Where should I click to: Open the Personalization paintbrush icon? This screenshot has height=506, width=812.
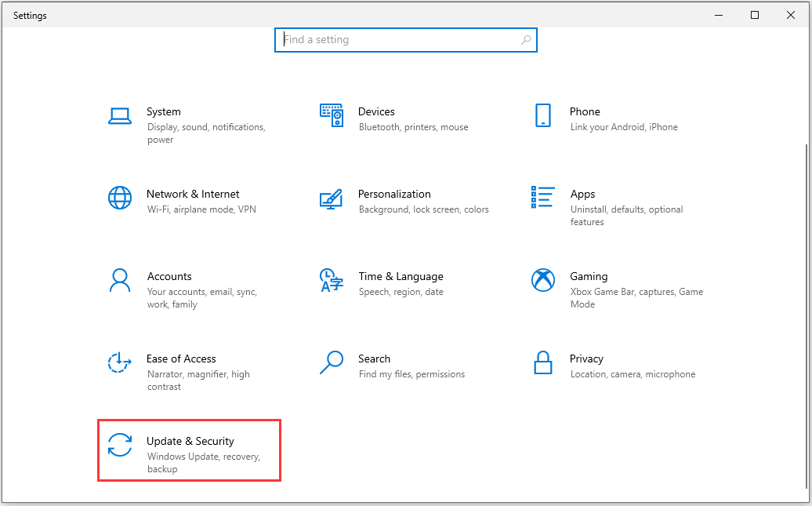point(332,198)
